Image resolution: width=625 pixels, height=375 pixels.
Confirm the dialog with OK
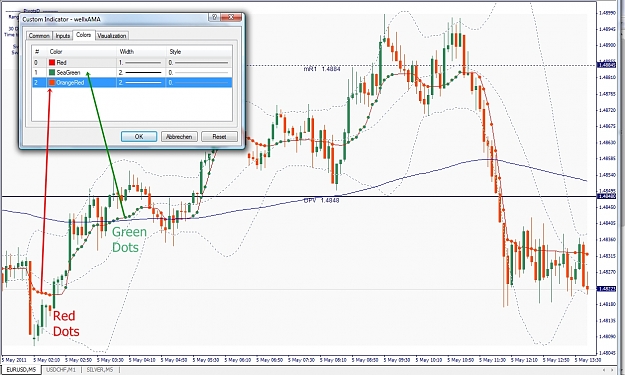[139, 136]
